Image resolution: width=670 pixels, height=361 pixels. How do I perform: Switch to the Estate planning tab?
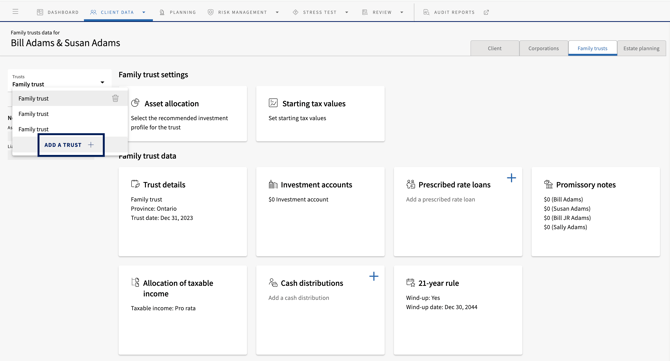point(641,48)
